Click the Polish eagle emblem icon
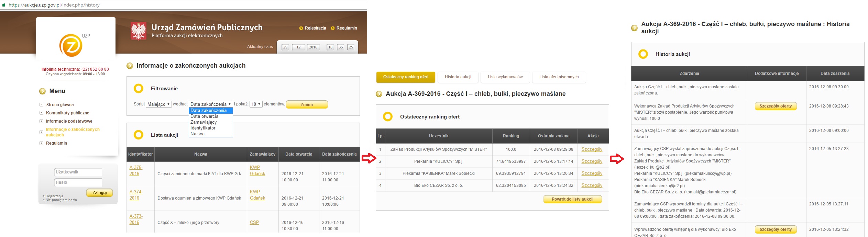The image size is (868, 237). [x=139, y=31]
